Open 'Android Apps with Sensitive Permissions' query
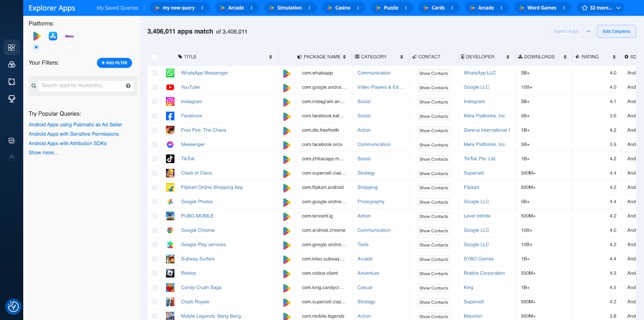644x320 pixels. point(74,134)
